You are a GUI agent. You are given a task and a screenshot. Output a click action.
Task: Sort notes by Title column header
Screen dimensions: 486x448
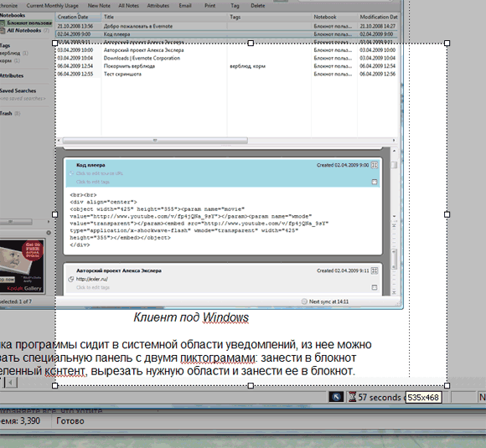[x=165, y=17]
